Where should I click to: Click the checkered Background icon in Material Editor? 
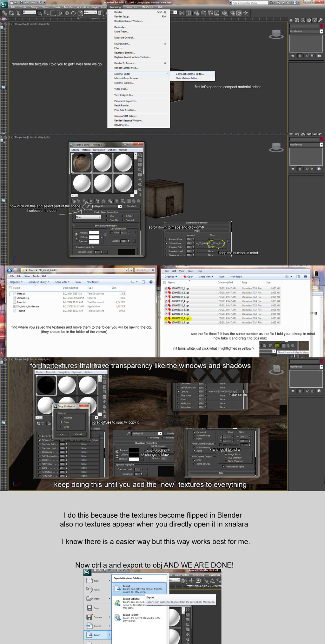point(140,164)
